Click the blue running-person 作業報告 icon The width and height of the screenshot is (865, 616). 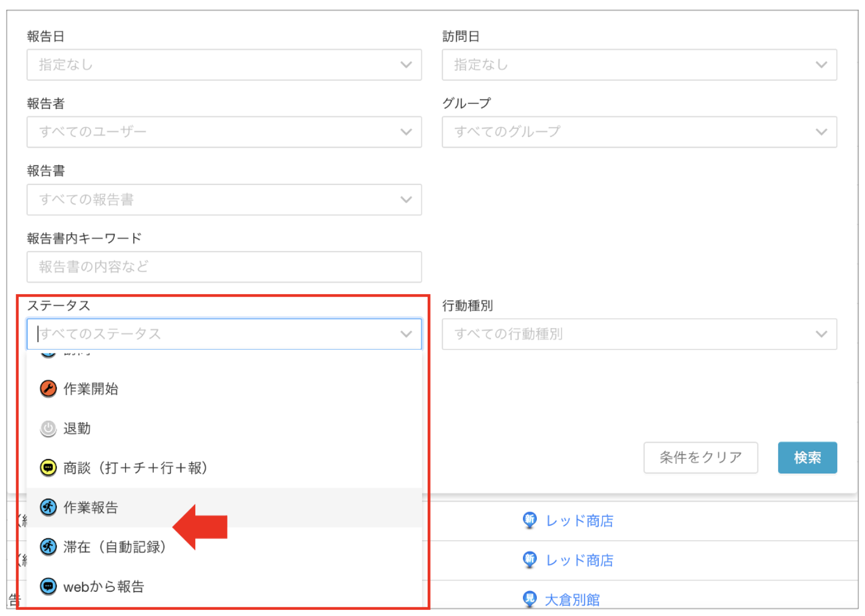coord(49,507)
